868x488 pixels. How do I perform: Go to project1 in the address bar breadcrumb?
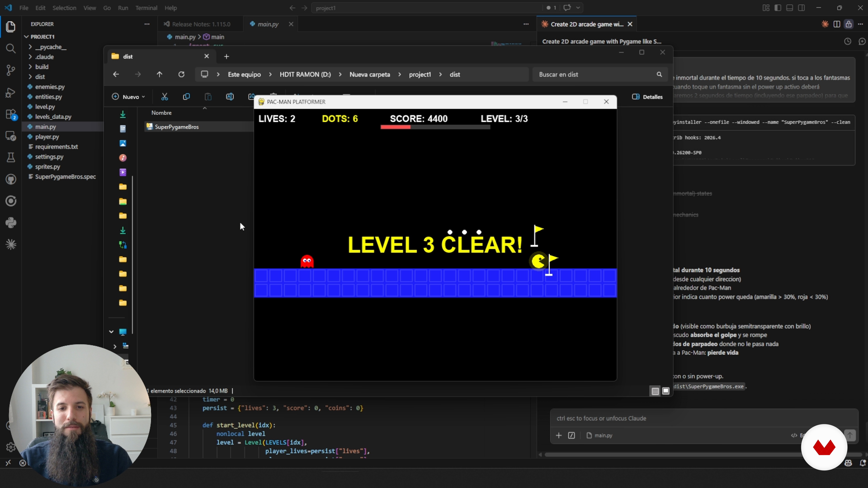click(x=420, y=74)
